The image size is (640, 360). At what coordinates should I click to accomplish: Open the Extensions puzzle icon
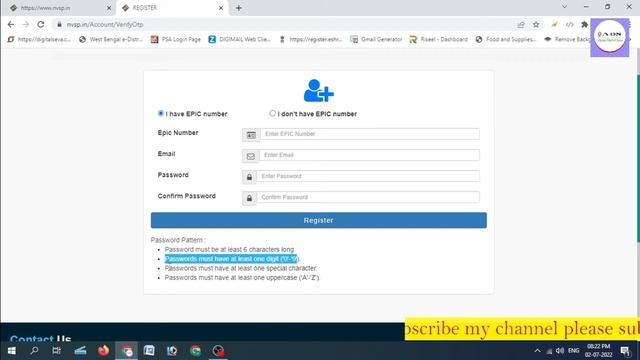(584, 25)
